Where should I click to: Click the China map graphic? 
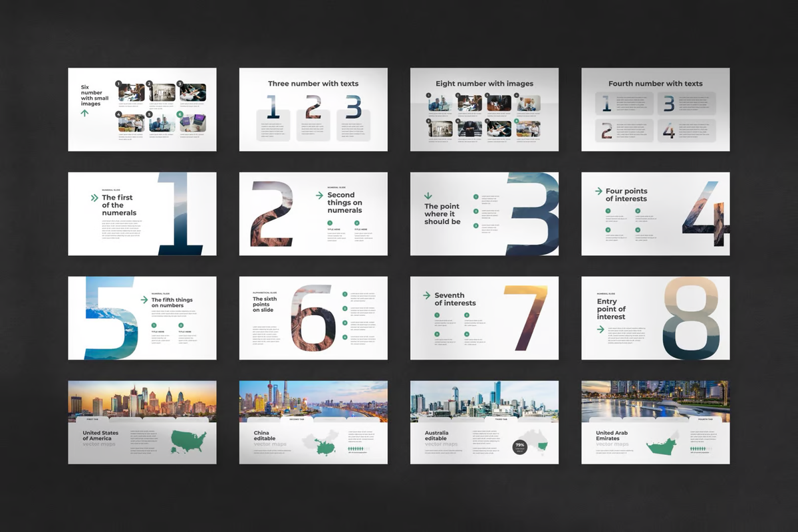(x=326, y=447)
